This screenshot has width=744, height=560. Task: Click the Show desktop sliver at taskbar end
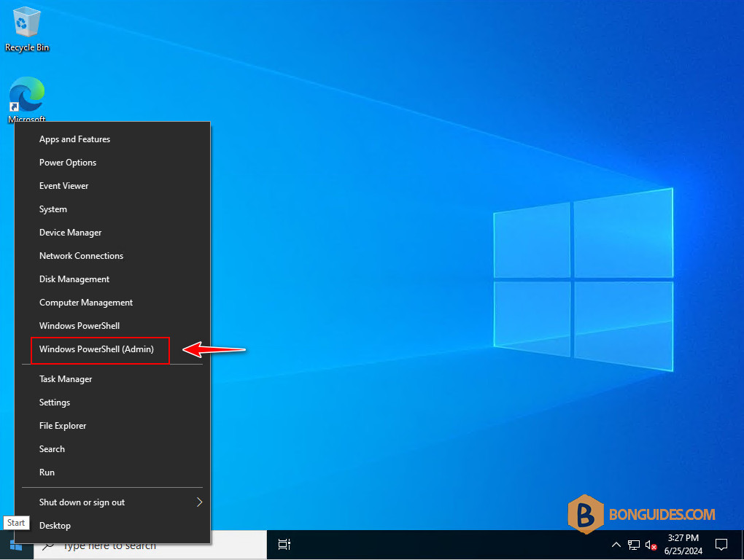(742, 545)
